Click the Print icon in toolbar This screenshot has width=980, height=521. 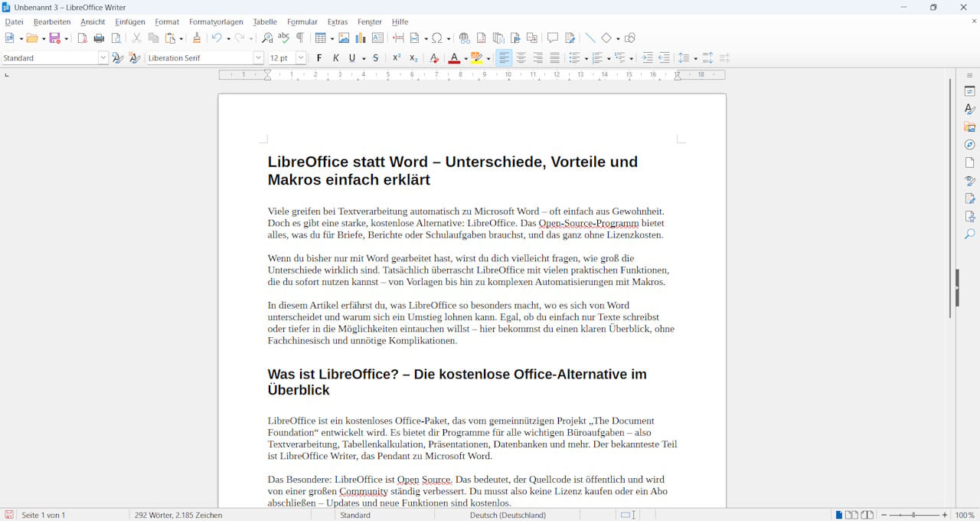[99, 38]
